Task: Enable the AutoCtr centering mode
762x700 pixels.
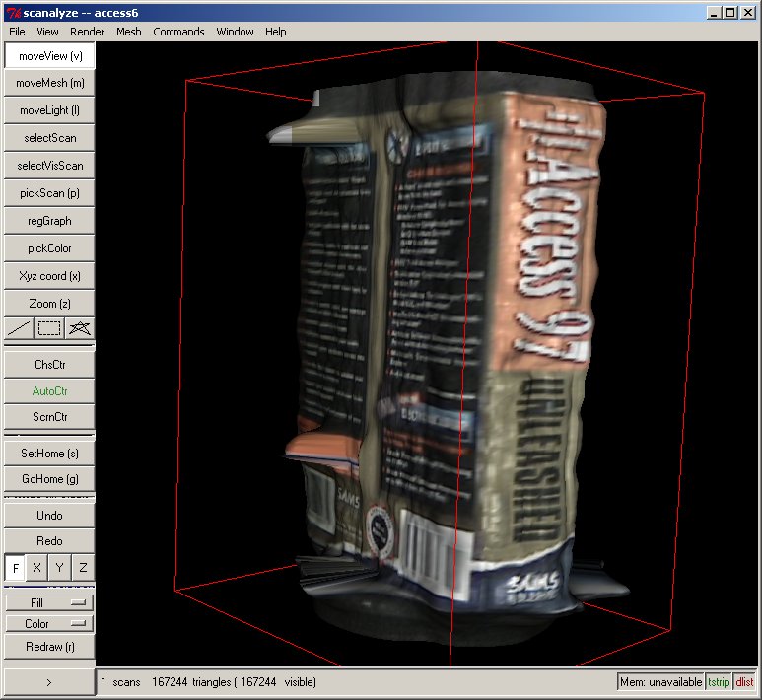Action: (49, 390)
